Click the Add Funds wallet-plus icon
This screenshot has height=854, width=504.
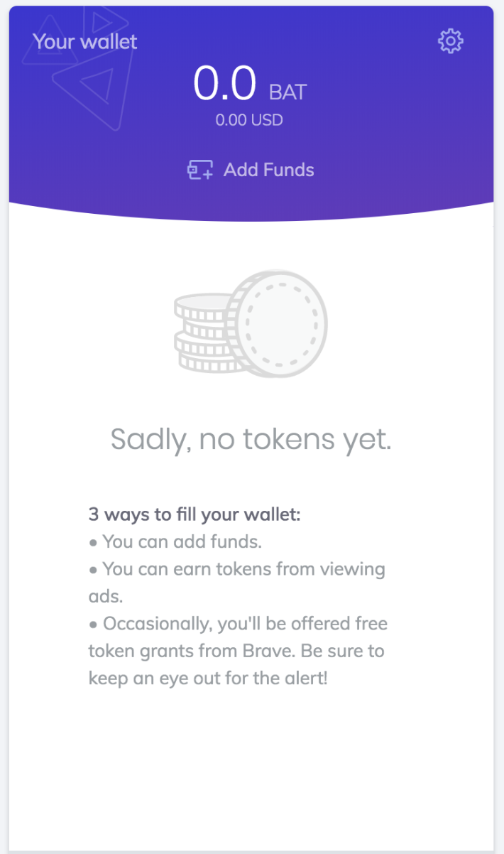[x=200, y=170]
